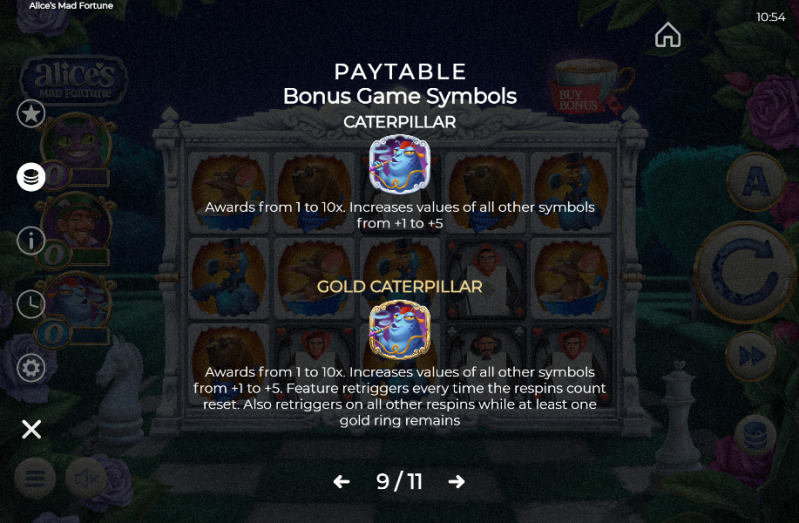Image resolution: width=799 pixels, height=523 pixels.
Task: Close the paytable with the X icon
Action: point(32,429)
